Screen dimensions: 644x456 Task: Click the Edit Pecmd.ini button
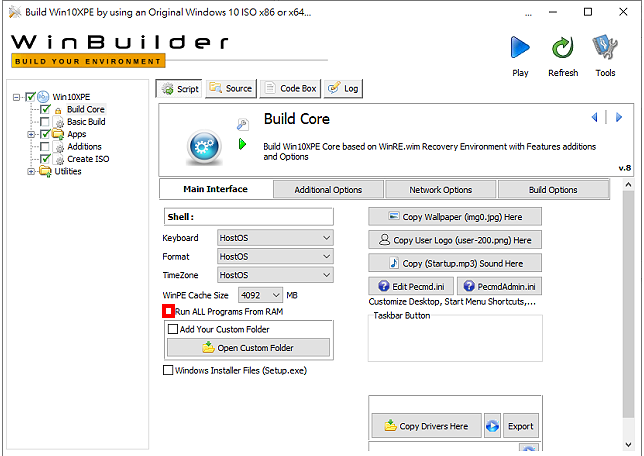click(x=411, y=286)
